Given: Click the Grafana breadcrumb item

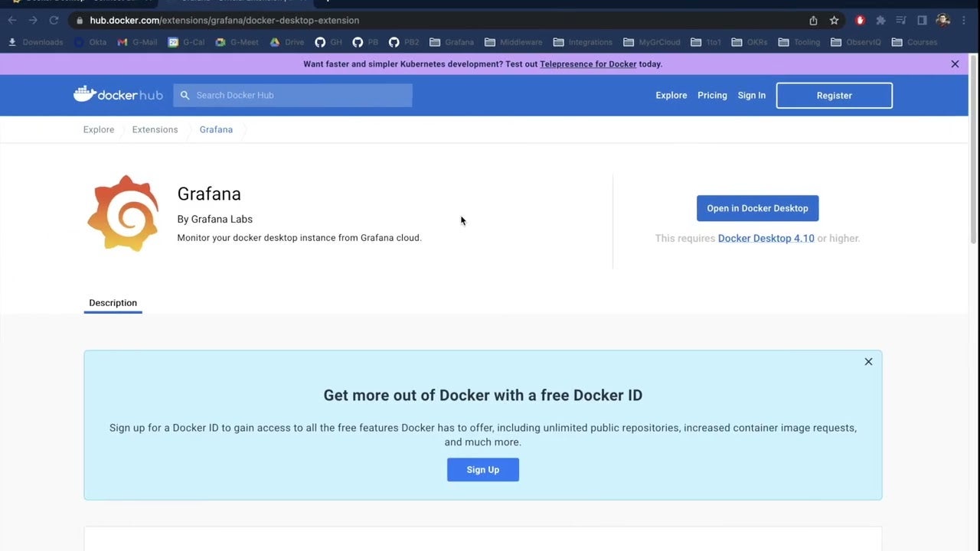Looking at the screenshot, I should click(x=216, y=129).
